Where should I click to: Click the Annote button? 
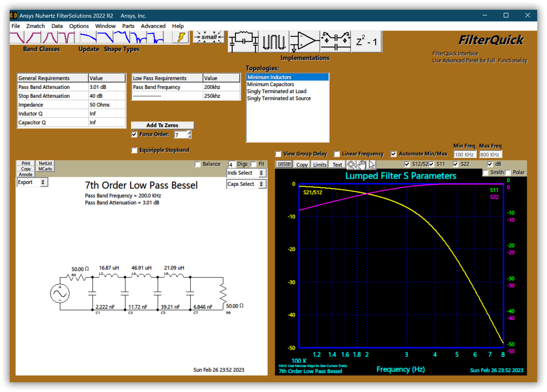click(x=26, y=174)
